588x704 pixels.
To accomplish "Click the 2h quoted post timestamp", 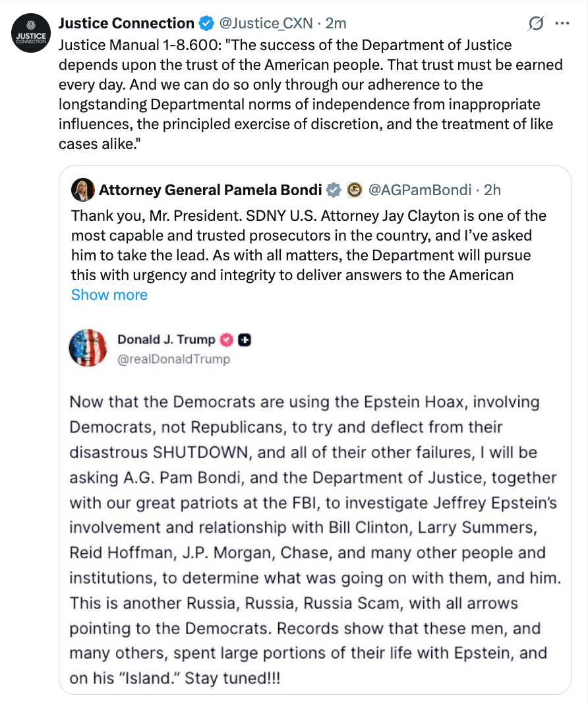I will (x=492, y=191).
